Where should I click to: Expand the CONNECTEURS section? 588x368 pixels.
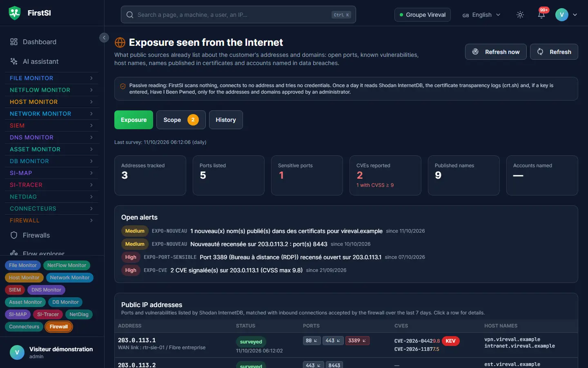click(x=51, y=209)
